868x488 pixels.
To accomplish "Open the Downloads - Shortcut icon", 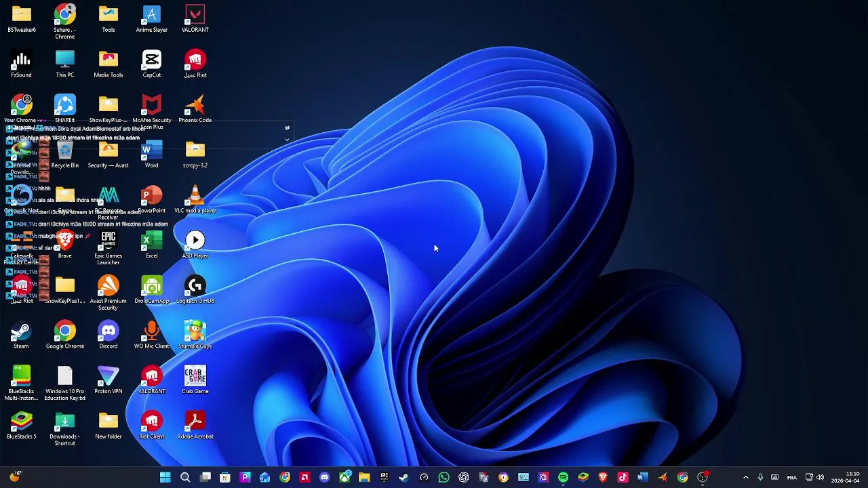I will click(x=65, y=429).
